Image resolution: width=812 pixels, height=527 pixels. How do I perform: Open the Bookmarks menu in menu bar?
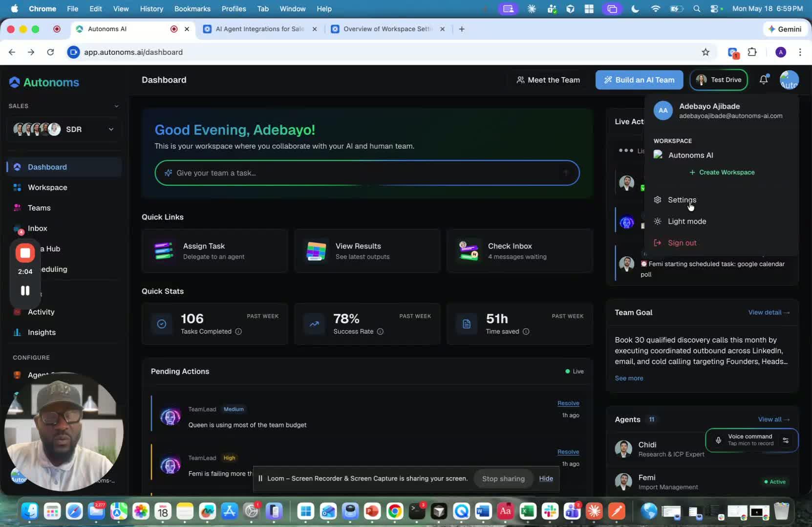pos(192,9)
